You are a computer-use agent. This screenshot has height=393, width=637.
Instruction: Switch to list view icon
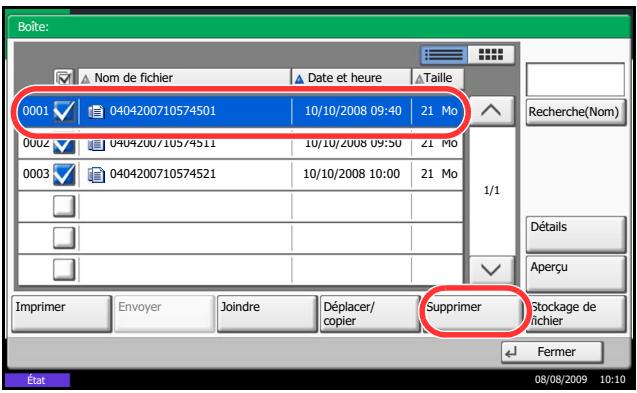coord(444,54)
